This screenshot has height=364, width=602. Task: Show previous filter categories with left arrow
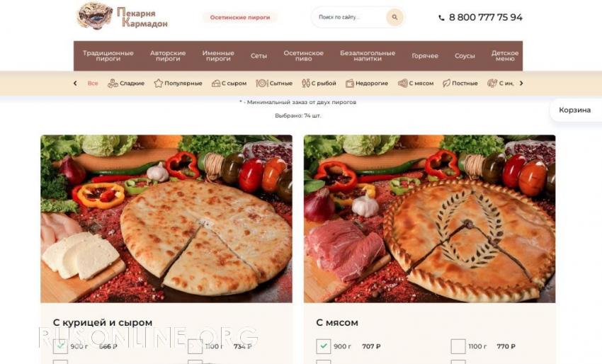tap(75, 84)
